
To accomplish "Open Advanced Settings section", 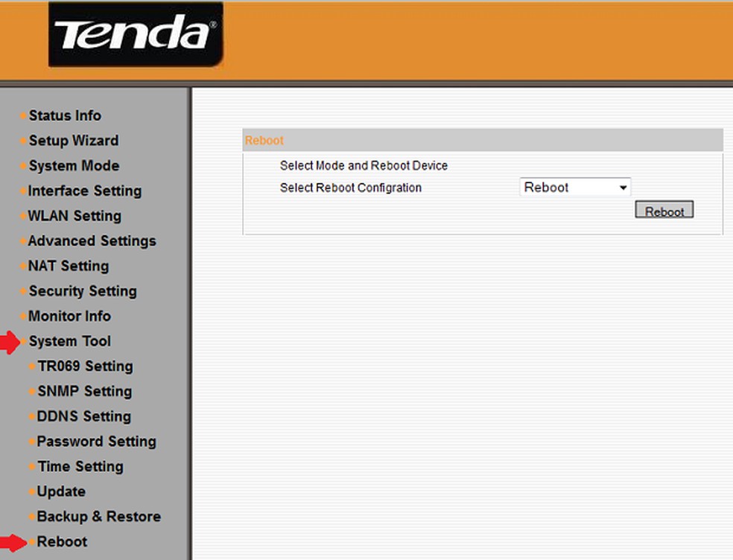I will point(92,241).
